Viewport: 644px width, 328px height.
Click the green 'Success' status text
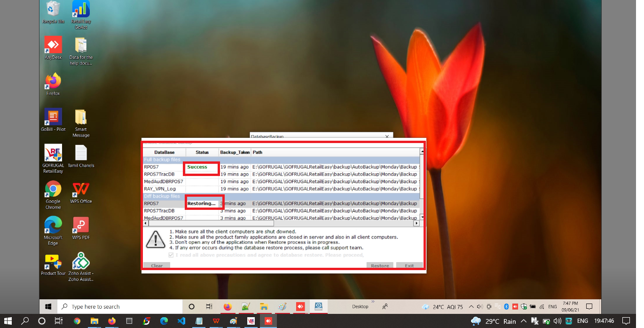tap(197, 167)
